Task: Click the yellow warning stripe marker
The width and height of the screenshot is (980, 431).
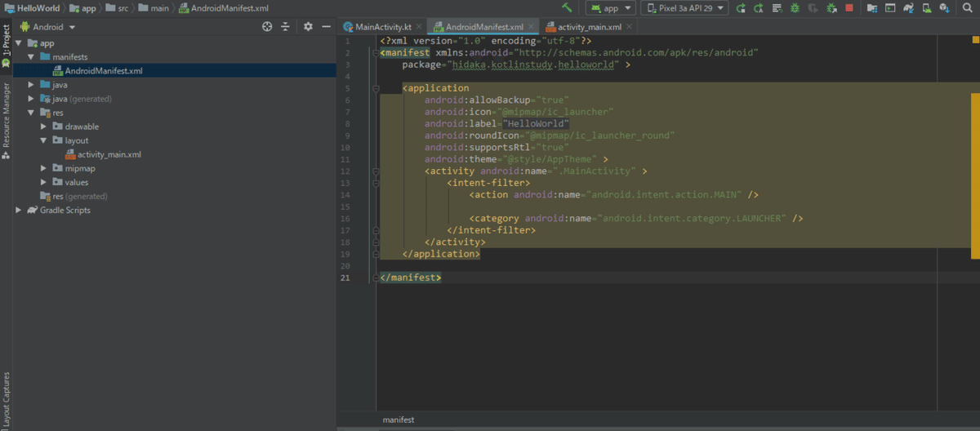Action: point(975,176)
